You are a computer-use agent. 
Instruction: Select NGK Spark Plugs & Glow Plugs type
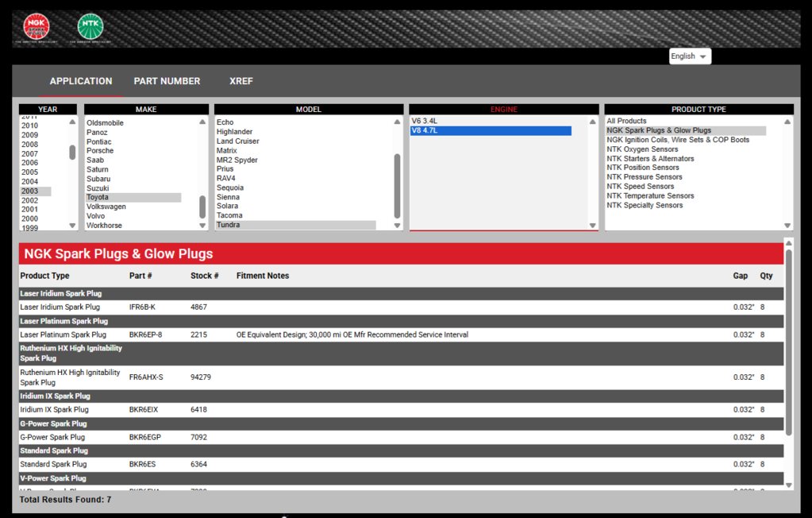[686, 130]
